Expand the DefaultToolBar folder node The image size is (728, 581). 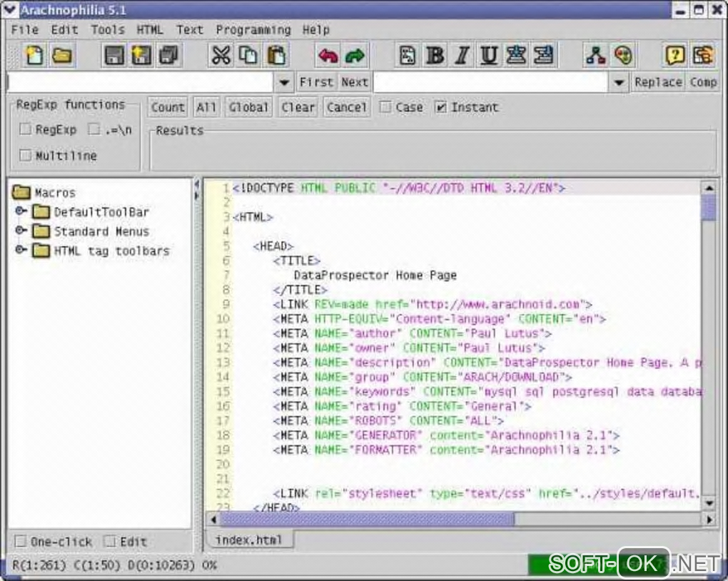[21, 211]
